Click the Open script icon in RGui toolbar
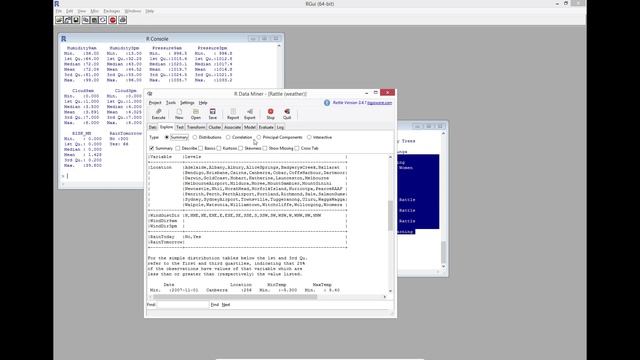 pyautogui.click(x=59, y=20)
